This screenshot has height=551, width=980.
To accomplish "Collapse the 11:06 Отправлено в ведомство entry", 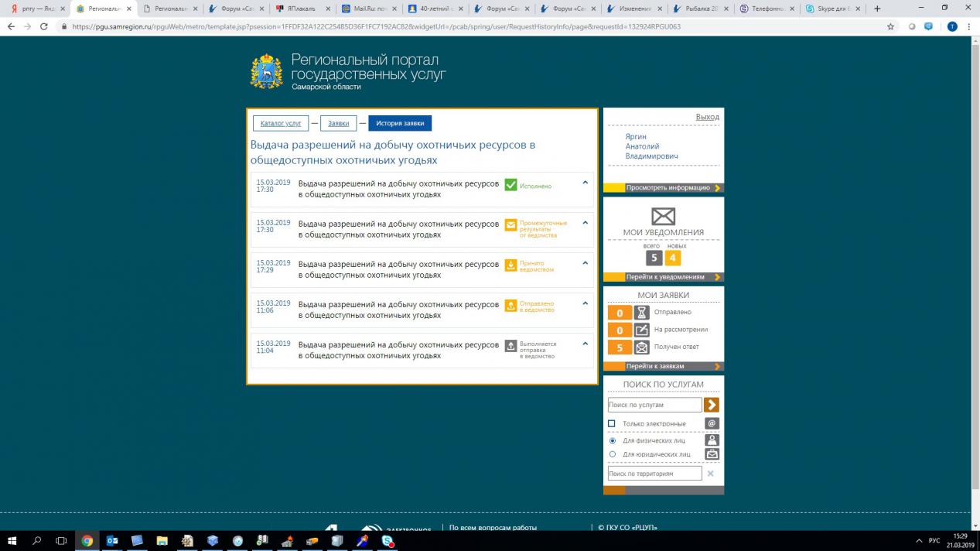I will coord(586,303).
